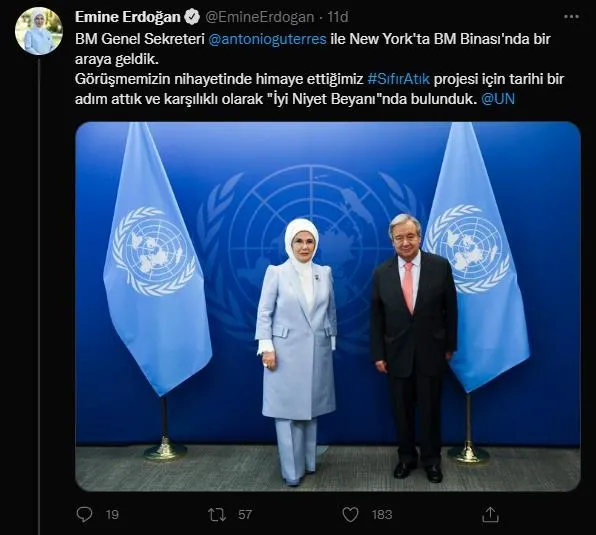Click the @UN mention link

pyautogui.click(x=498, y=99)
